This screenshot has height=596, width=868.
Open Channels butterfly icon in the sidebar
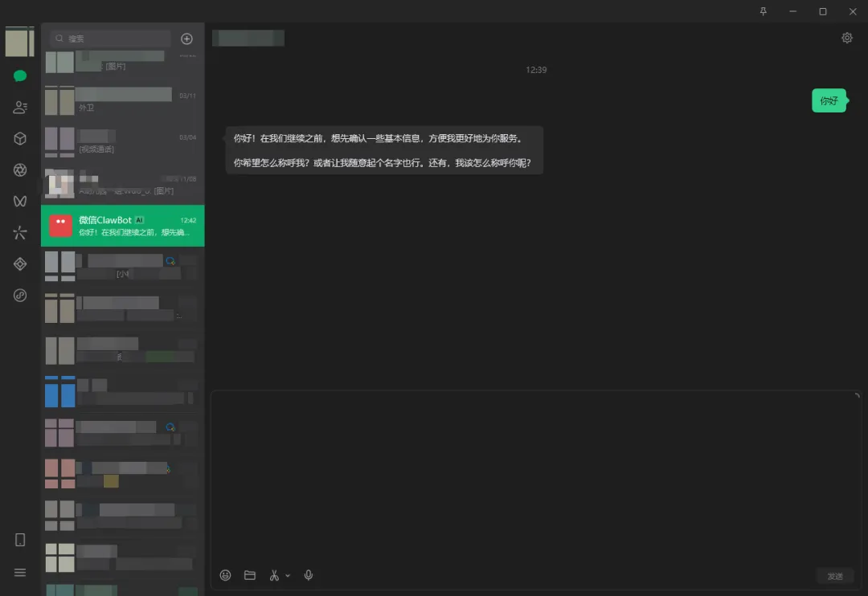[x=20, y=201]
